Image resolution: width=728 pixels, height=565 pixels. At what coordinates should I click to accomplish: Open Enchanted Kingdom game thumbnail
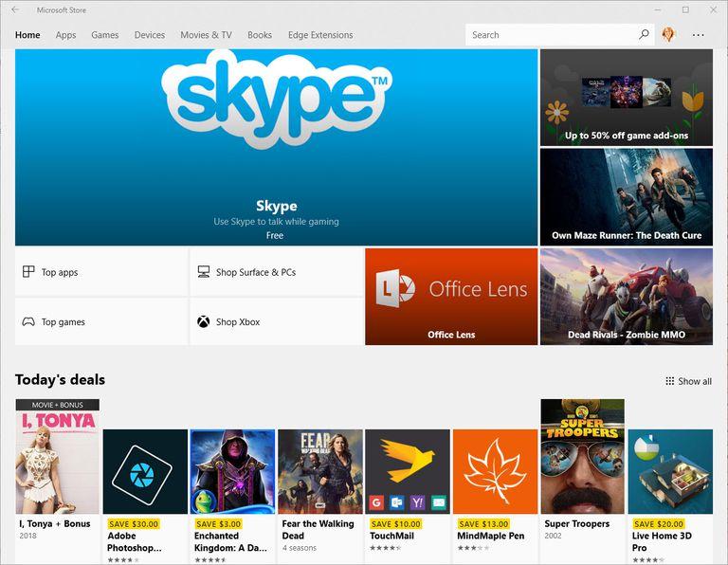pos(232,471)
